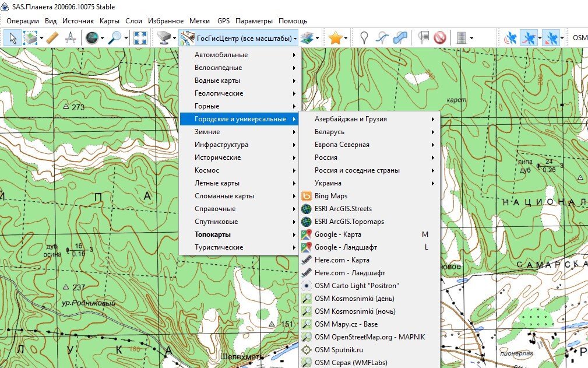Expand layers dropdown arrow
Image resolution: width=588 pixels, height=368 pixels.
point(317,38)
